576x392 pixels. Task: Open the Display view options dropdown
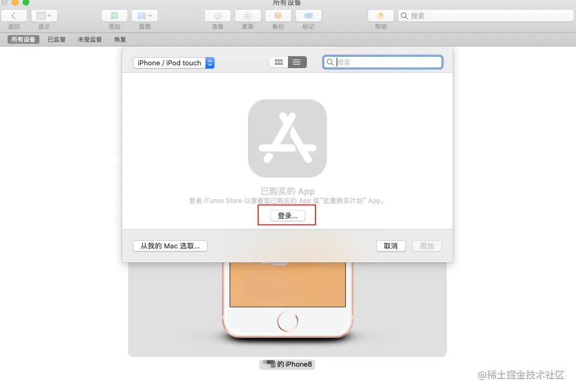[x=44, y=16]
